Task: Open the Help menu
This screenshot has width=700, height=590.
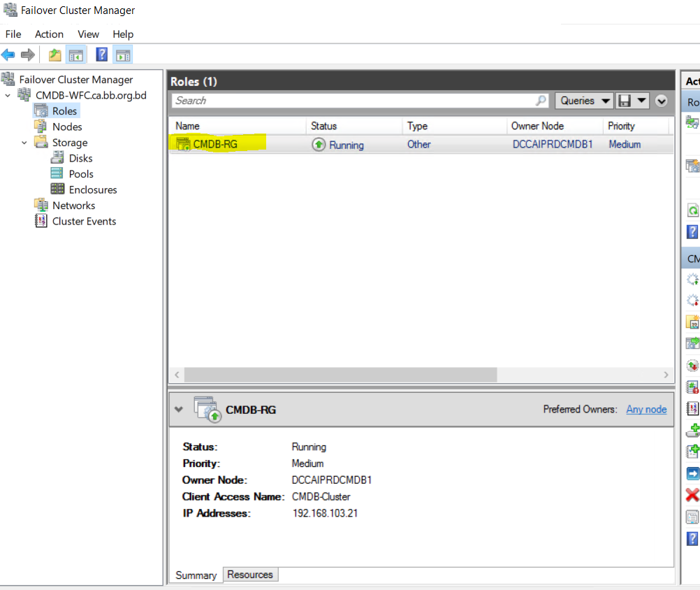Action: coord(123,34)
